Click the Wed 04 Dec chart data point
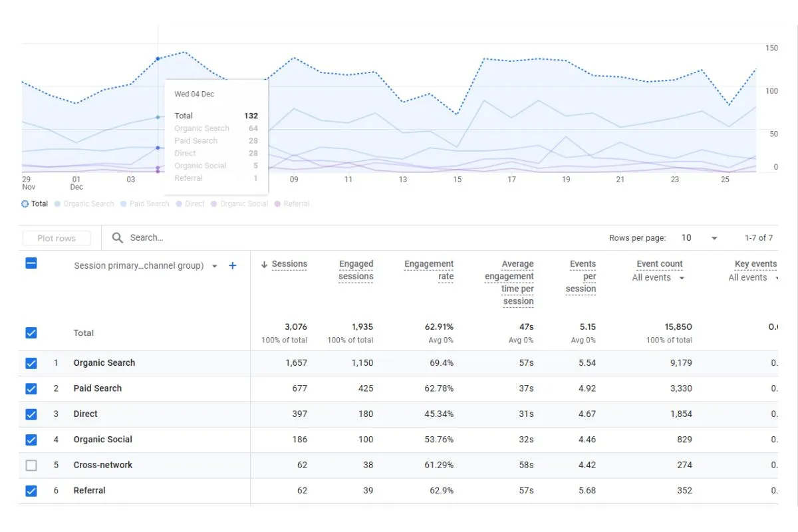798x532 pixels. tap(158, 59)
